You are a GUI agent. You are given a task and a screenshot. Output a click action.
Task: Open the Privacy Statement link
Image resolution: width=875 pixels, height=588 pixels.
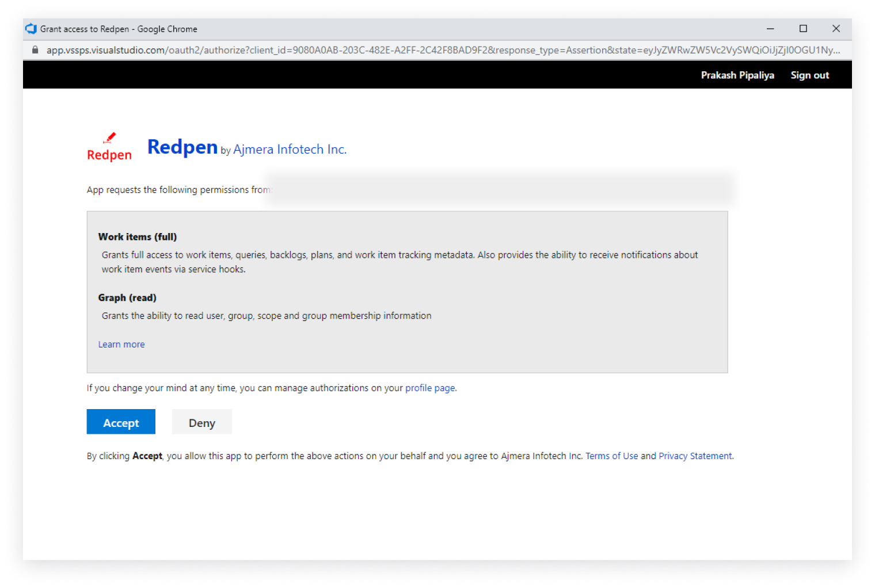695,456
